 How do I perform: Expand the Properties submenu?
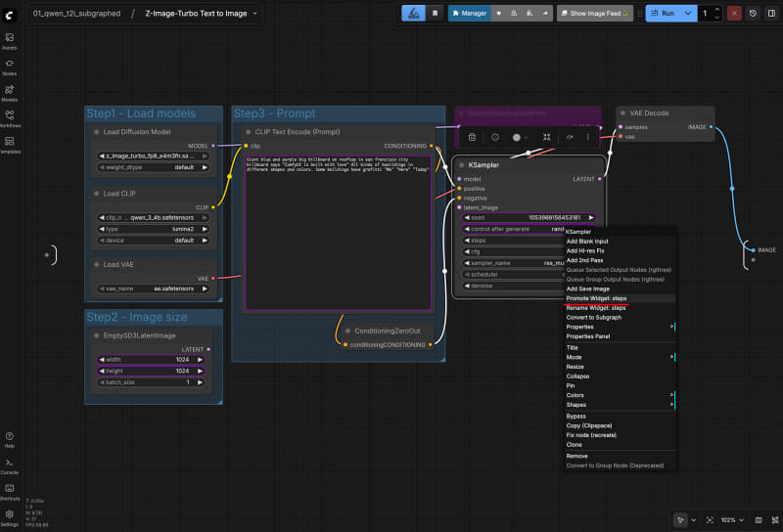(x=620, y=327)
